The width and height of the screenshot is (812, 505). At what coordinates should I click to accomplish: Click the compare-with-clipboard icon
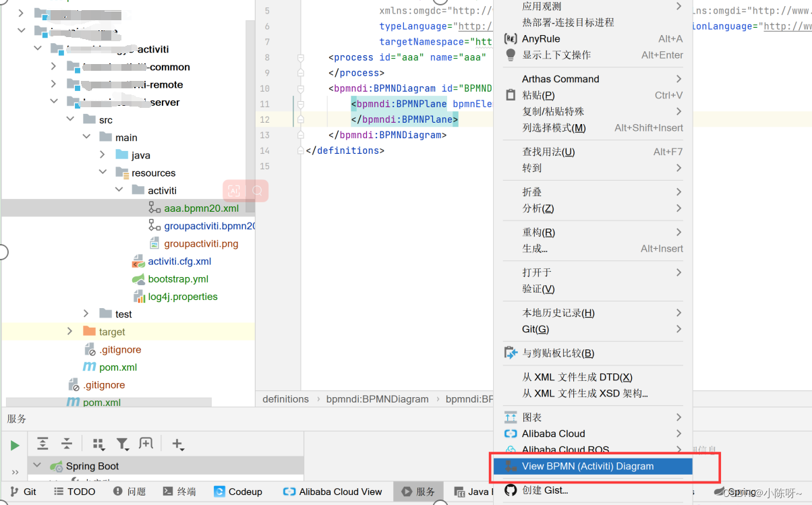[511, 353]
